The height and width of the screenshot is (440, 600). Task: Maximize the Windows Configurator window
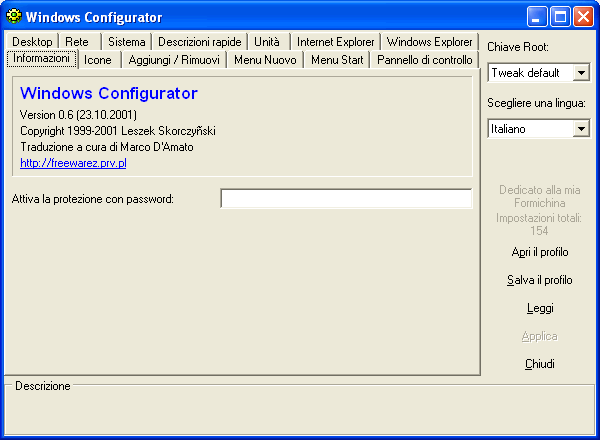pyautogui.click(x=560, y=17)
